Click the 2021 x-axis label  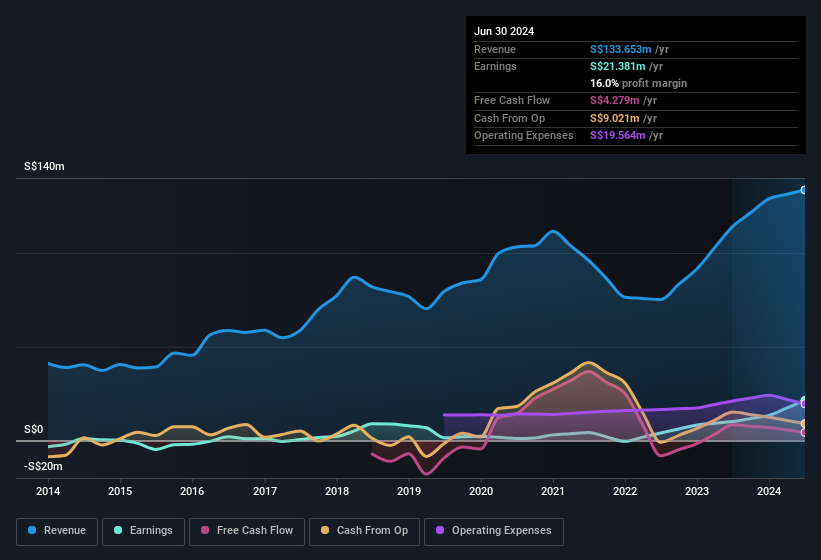tap(553, 491)
